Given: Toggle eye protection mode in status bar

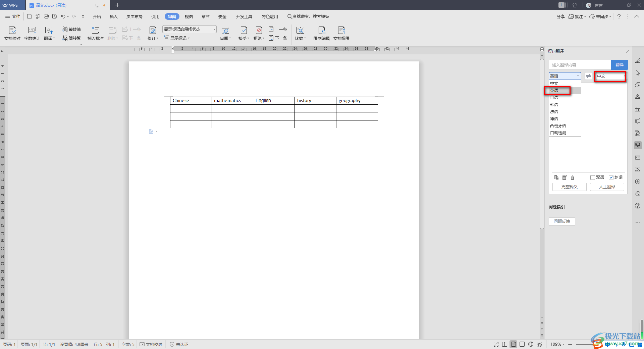Looking at the screenshot, I should (539, 344).
